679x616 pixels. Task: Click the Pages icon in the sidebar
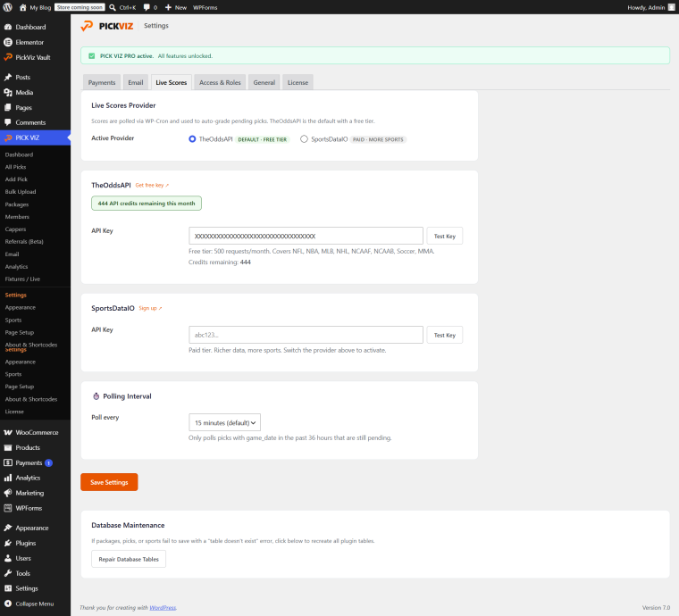8,107
